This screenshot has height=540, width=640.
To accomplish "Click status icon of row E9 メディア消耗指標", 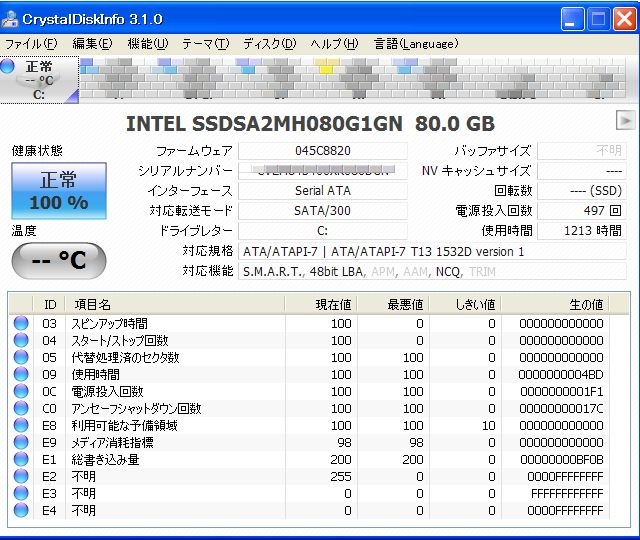I will pyautogui.click(x=21, y=442).
